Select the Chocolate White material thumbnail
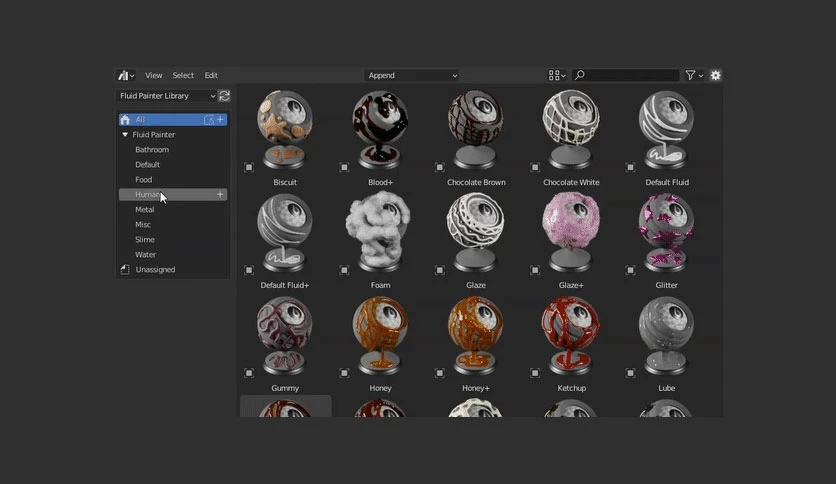This screenshot has width=836, height=484. point(571,130)
